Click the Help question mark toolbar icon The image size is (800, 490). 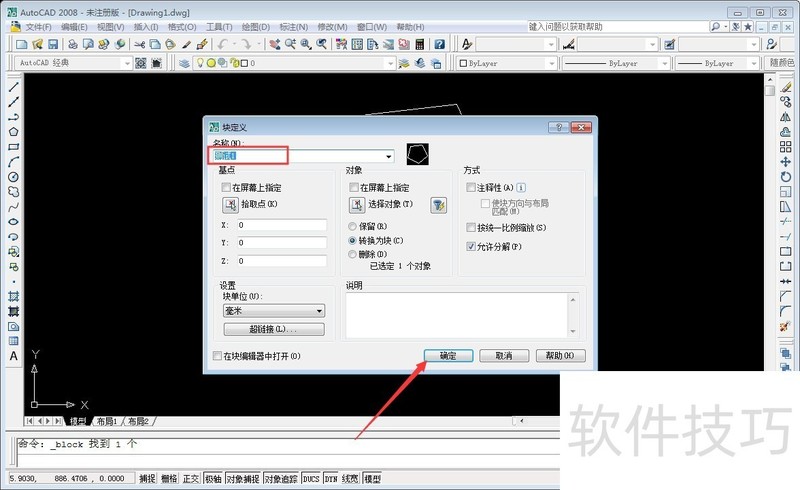pos(439,44)
